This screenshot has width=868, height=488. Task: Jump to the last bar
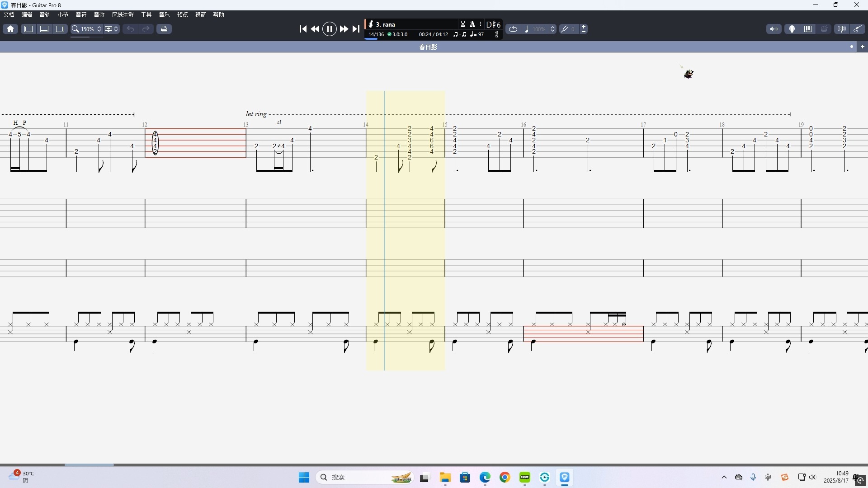click(x=356, y=29)
